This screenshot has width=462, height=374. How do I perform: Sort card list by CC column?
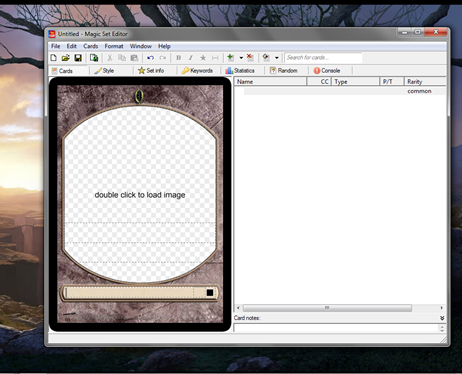319,82
